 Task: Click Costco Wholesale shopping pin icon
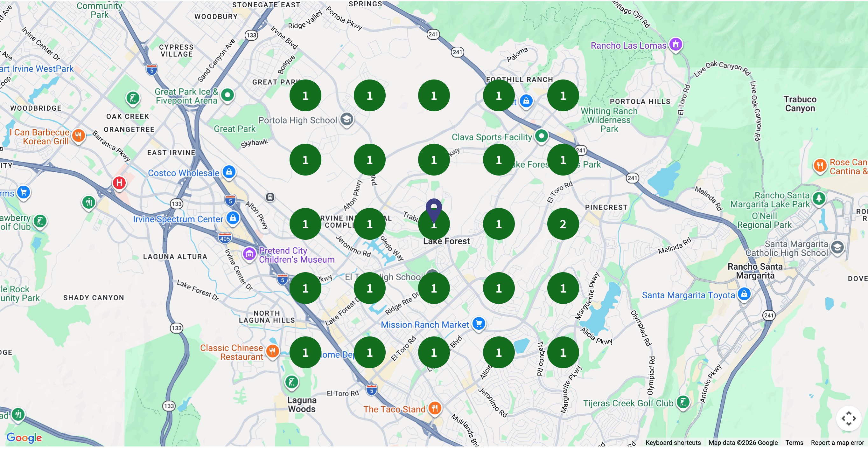(x=229, y=172)
